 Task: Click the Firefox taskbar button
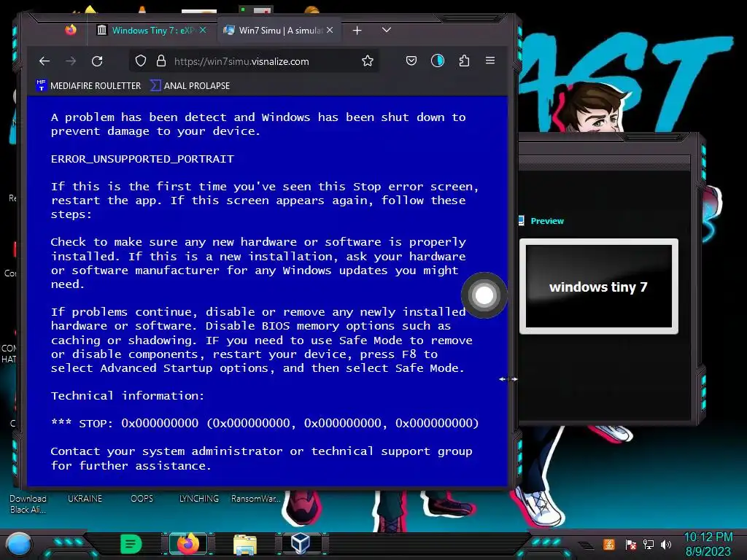(x=188, y=544)
